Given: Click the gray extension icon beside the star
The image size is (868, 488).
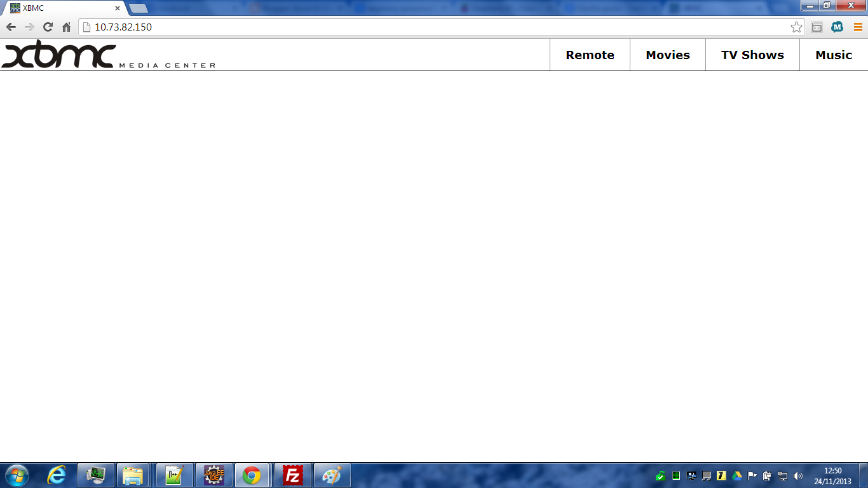Looking at the screenshot, I should [x=817, y=27].
